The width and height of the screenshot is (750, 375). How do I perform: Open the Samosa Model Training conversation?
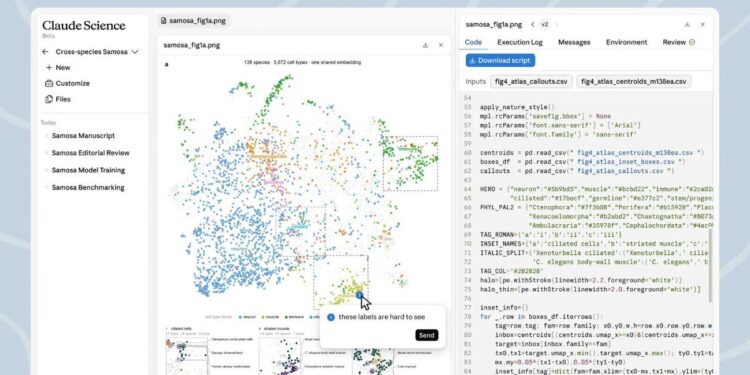(88, 170)
